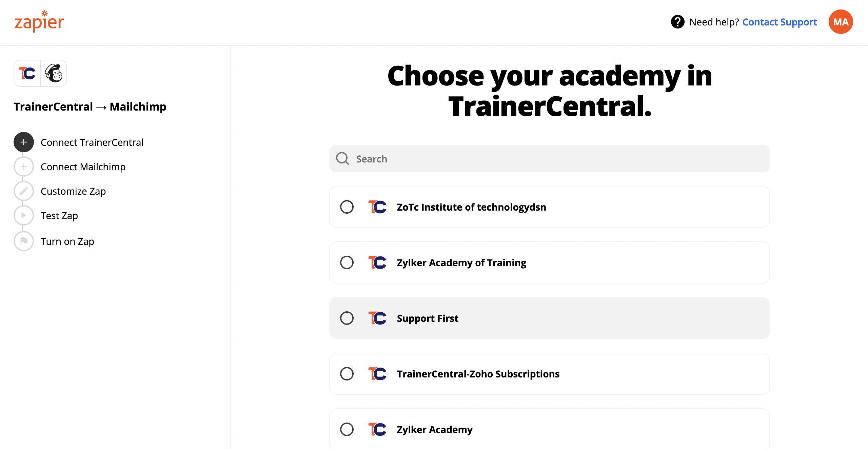Click the Mailchimp monkey icon in sidebar

pyautogui.click(x=54, y=73)
